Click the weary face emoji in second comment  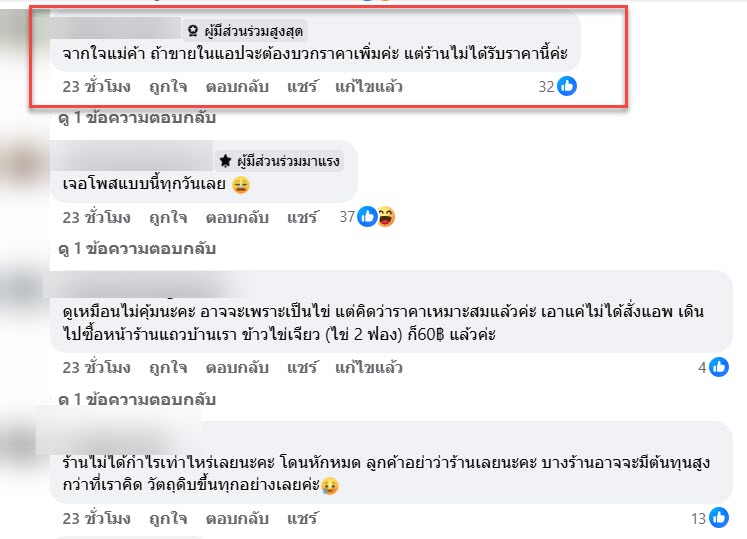[241, 184]
